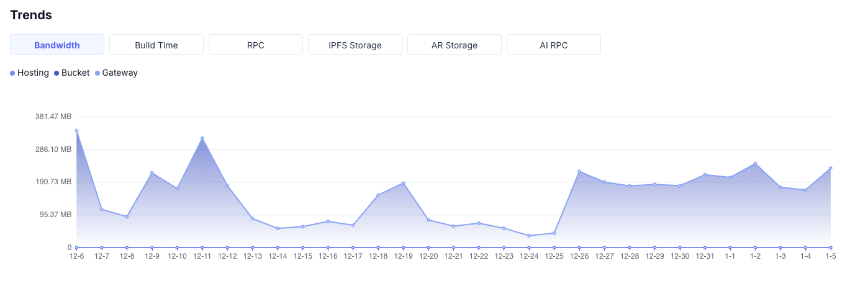Toggle the Bucket legend series

pos(75,73)
